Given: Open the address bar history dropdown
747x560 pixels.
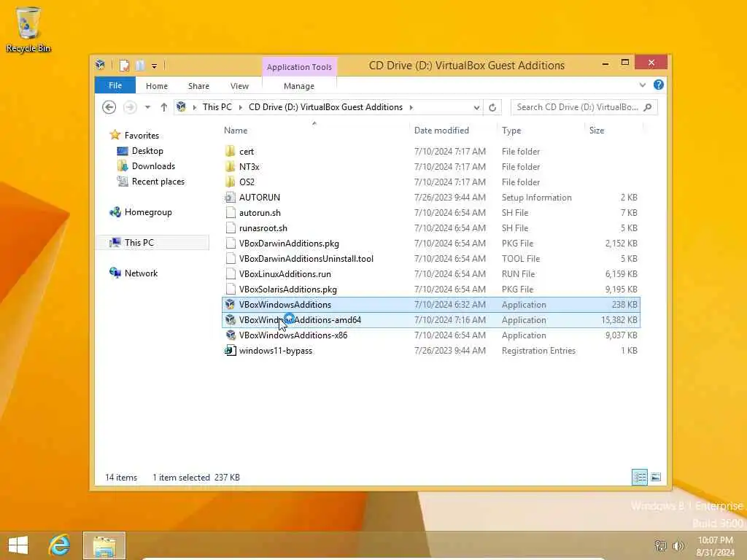Looking at the screenshot, I should click(x=476, y=108).
